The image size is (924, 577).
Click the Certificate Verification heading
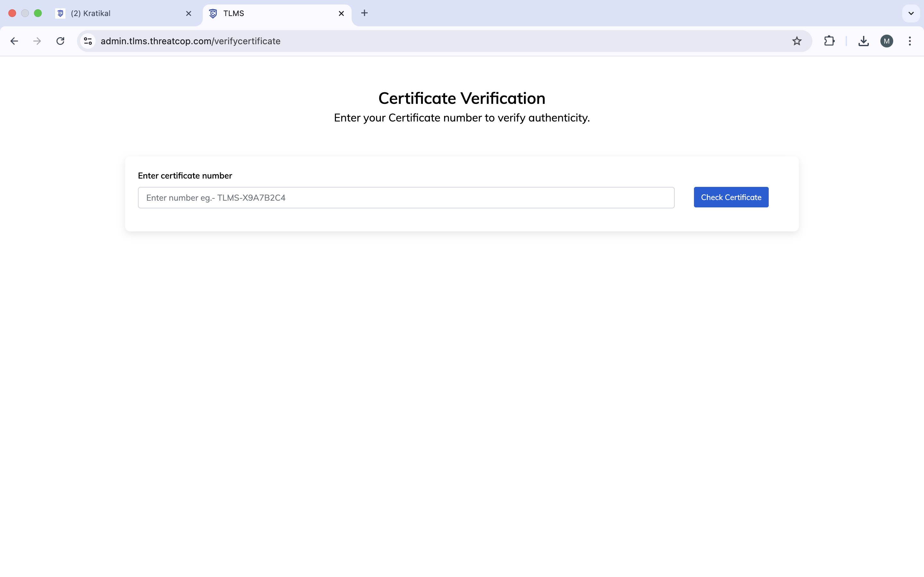coord(462,98)
